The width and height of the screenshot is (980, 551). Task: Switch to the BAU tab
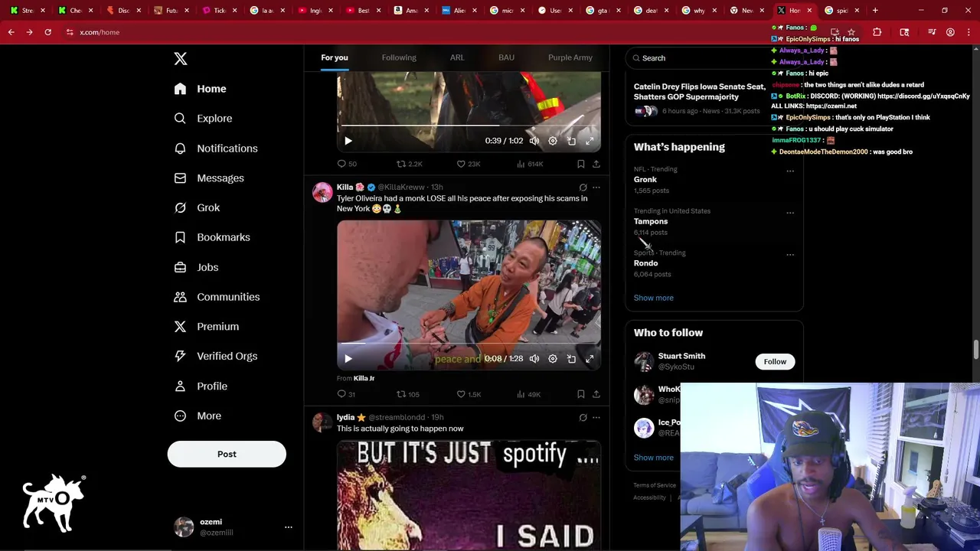point(506,57)
